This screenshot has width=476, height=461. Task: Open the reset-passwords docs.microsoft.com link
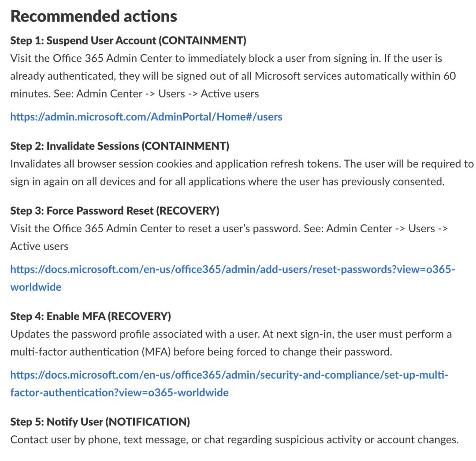(x=232, y=269)
